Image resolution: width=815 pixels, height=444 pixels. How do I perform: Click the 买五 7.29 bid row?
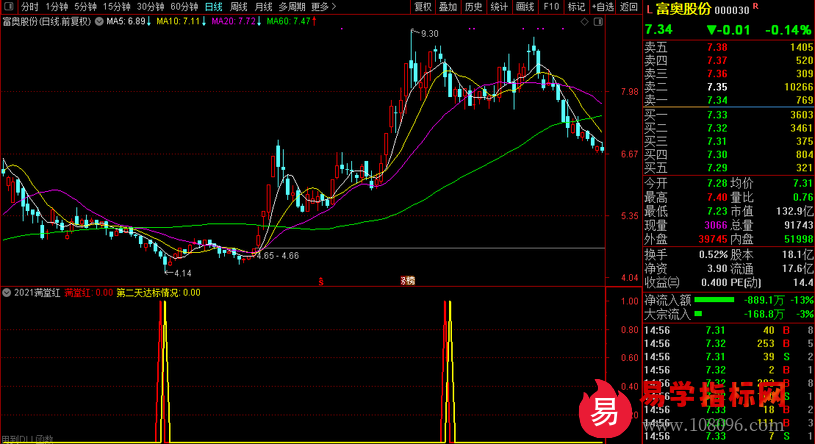click(729, 167)
